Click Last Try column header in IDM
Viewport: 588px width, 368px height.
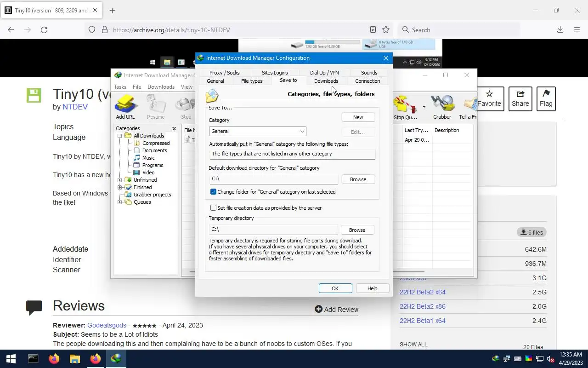point(417,130)
